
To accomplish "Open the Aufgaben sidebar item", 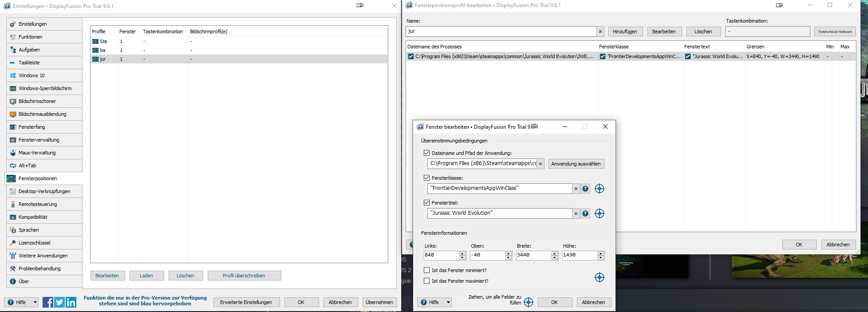I will pos(44,50).
